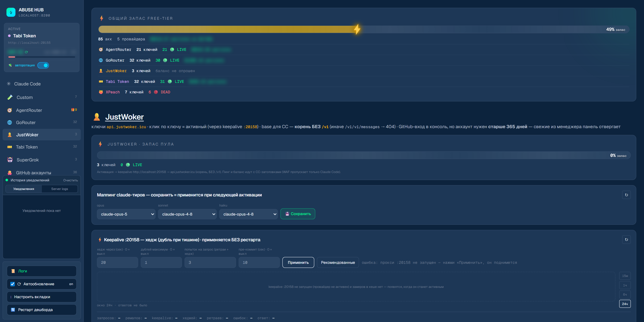Click the reload icon in the Keepalive :20158 panel

[626, 240]
